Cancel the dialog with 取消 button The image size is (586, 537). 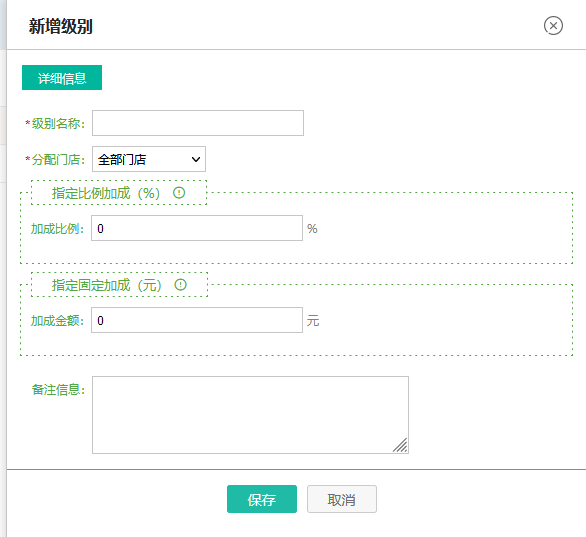point(342,499)
